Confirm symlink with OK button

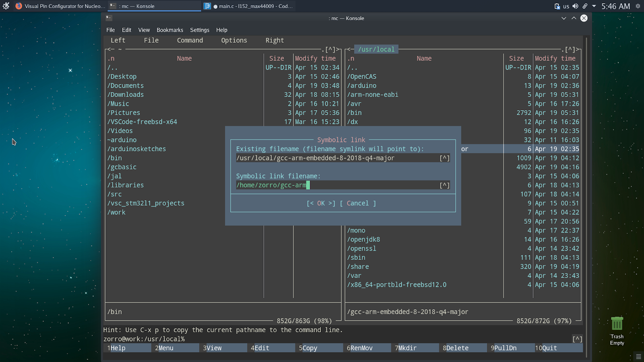pyautogui.click(x=321, y=204)
